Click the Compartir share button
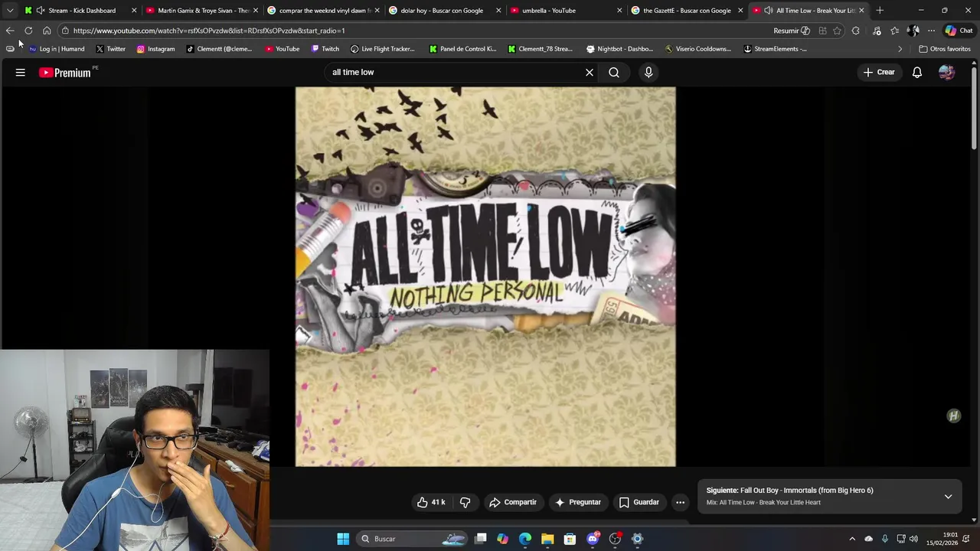Screen dimensions: 980x551 coord(513,503)
